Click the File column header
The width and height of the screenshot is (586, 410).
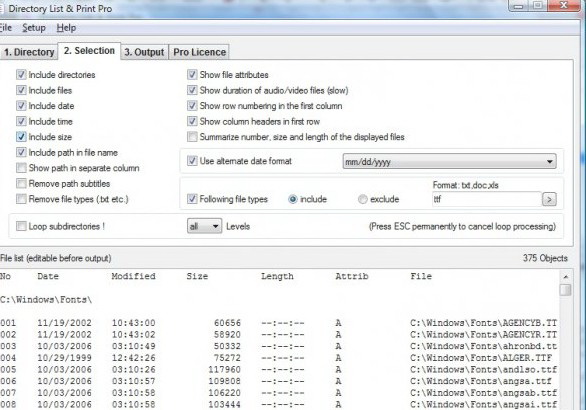coord(421,276)
